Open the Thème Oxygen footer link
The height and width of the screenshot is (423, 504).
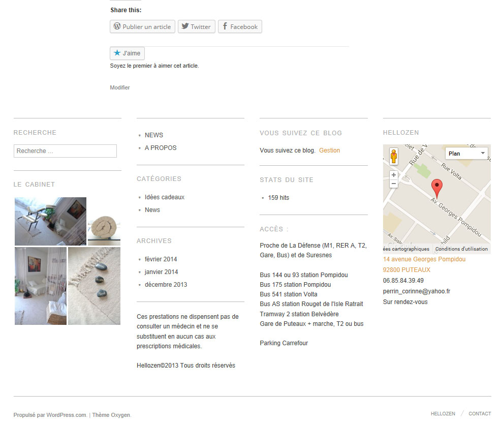(x=111, y=415)
